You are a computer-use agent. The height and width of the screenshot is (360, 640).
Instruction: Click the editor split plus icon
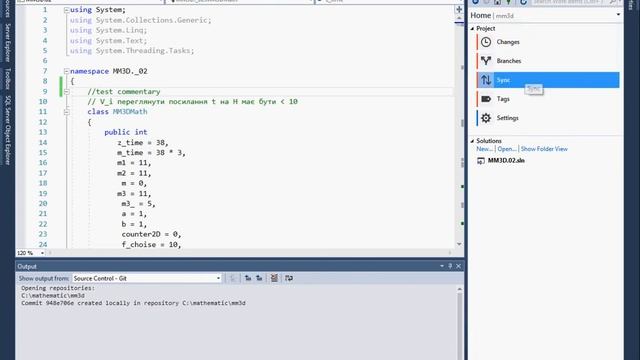click(x=459, y=9)
